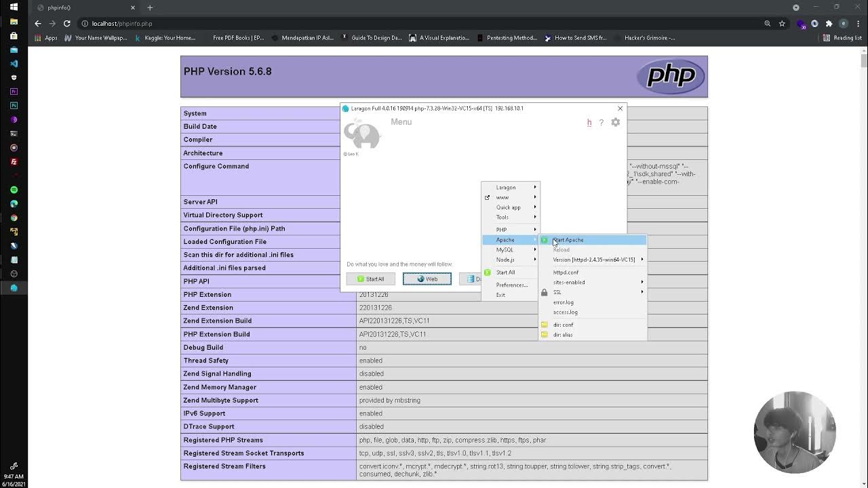868x488 pixels.
Task: Click the question mark help icon in Laragon
Action: click(x=601, y=123)
